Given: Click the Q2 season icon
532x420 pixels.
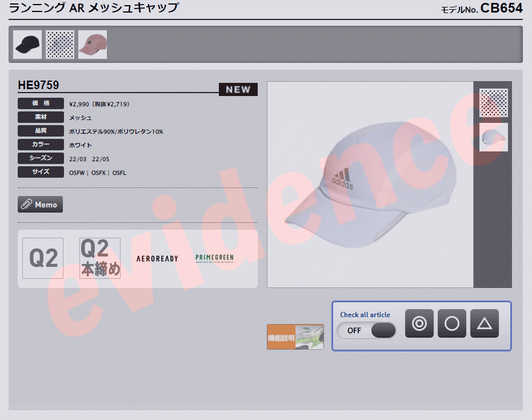Looking at the screenshot, I should pyautogui.click(x=43, y=258).
